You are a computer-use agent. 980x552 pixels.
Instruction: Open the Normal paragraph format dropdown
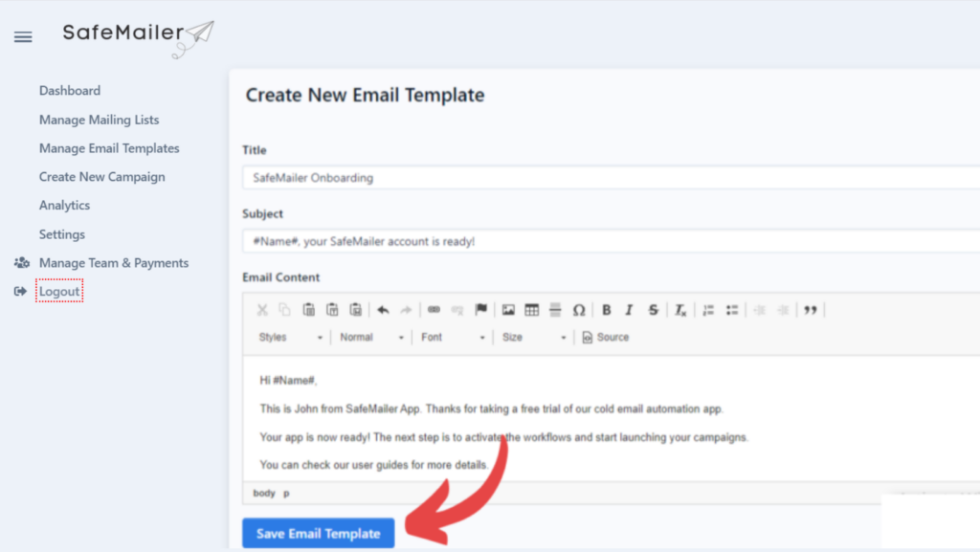click(x=371, y=337)
